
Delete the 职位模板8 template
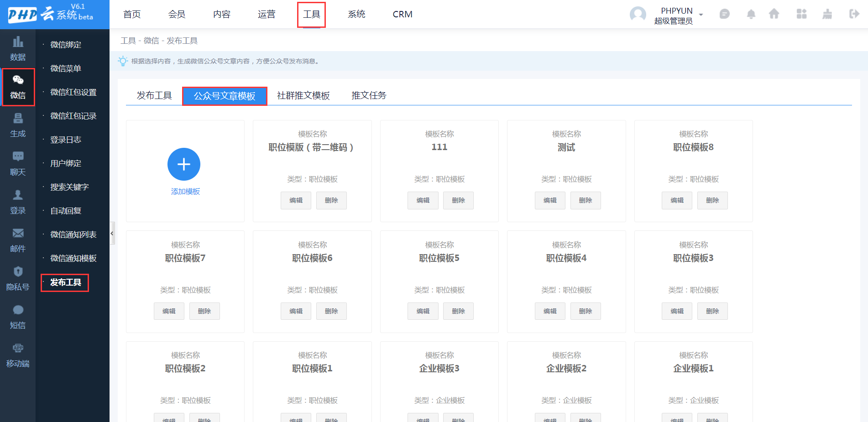(x=712, y=200)
